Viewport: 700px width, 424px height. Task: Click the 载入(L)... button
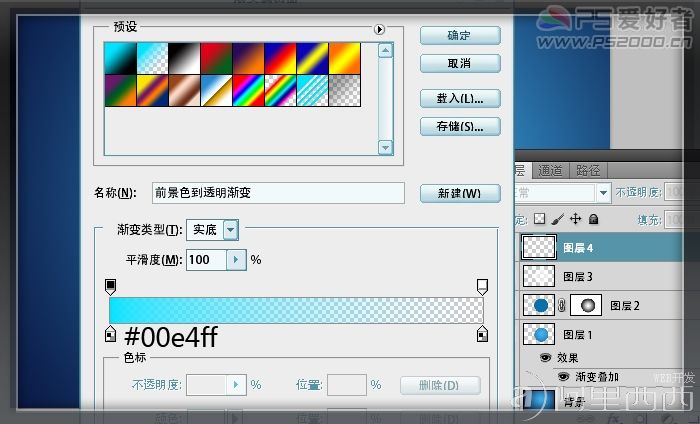460,99
